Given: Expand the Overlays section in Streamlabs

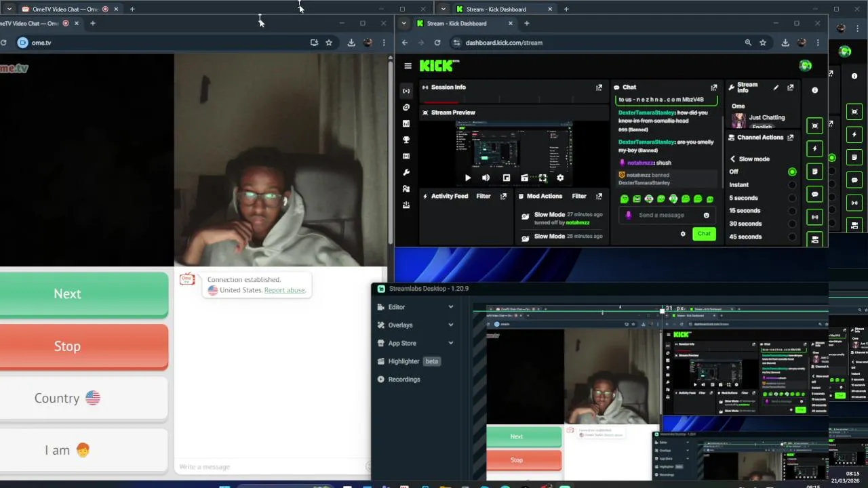Looking at the screenshot, I should point(416,325).
